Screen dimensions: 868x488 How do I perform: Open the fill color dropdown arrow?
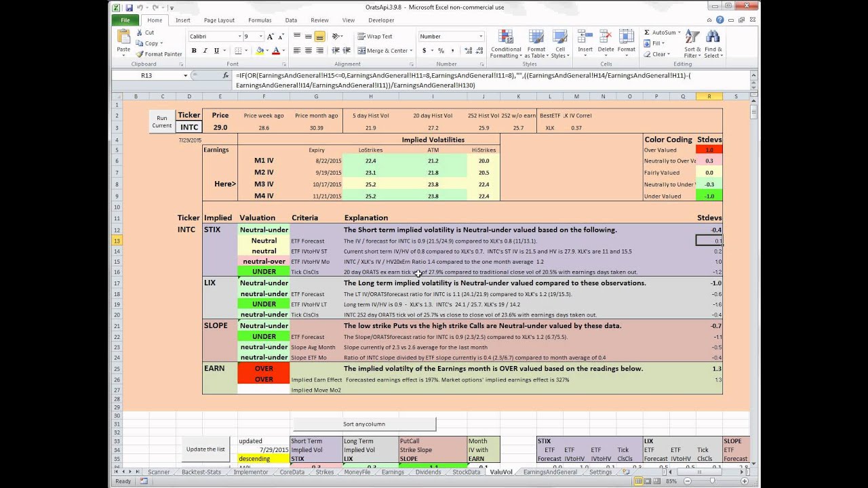[267, 51]
